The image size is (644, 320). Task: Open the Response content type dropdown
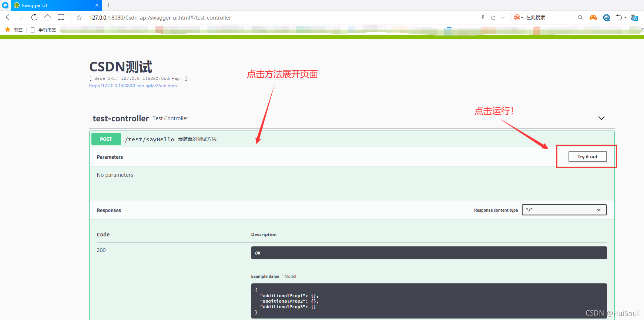pyautogui.click(x=564, y=210)
